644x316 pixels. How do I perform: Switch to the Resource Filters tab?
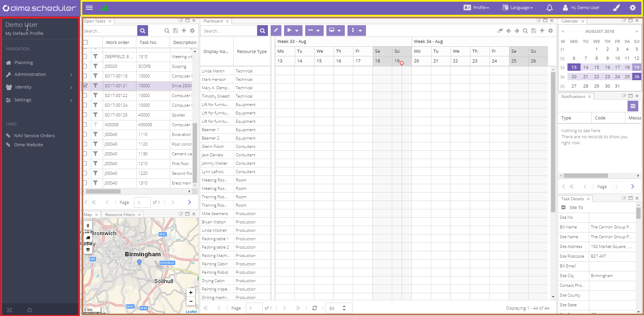120,215
